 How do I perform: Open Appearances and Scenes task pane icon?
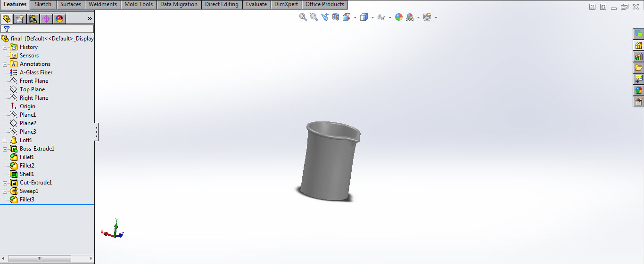pos(639,90)
